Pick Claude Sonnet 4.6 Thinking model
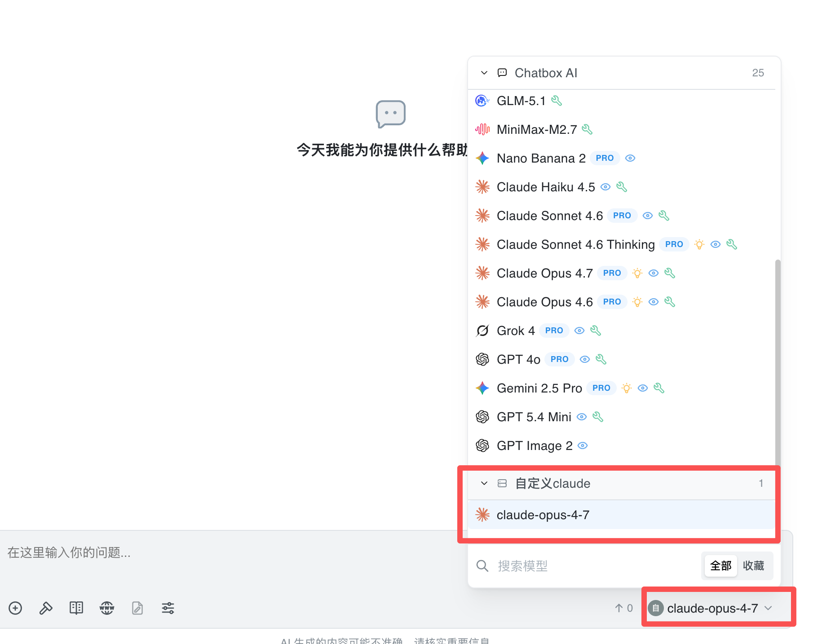822x644 pixels. pyautogui.click(x=622, y=244)
